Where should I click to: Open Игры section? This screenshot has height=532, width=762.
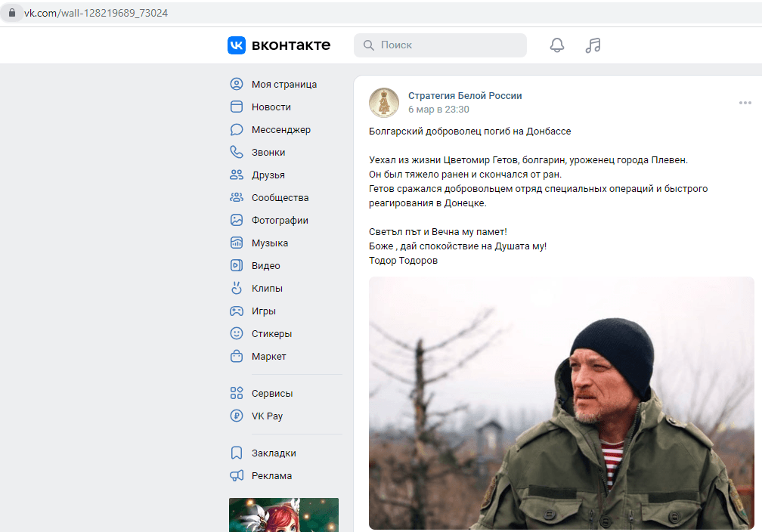coord(263,311)
